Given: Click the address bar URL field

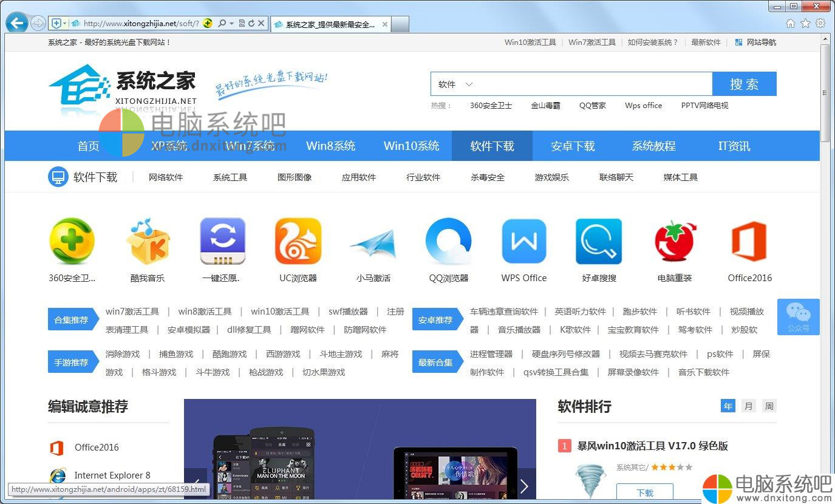Looking at the screenshot, I should coord(141,23).
